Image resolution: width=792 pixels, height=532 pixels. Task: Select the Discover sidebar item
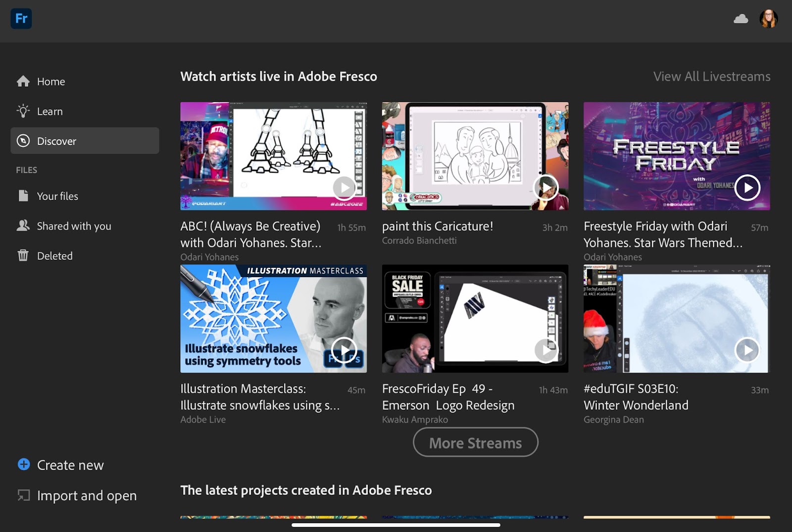(x=85, y=141)
